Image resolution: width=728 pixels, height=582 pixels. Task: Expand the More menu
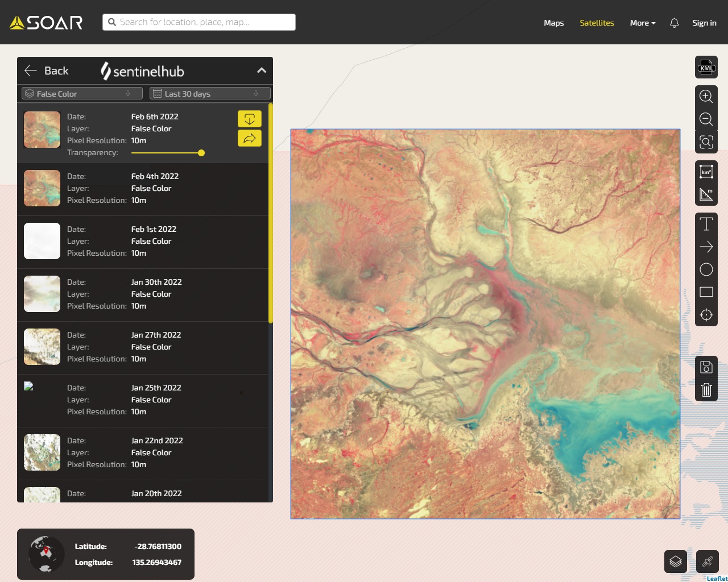click(x=643, y=23)
